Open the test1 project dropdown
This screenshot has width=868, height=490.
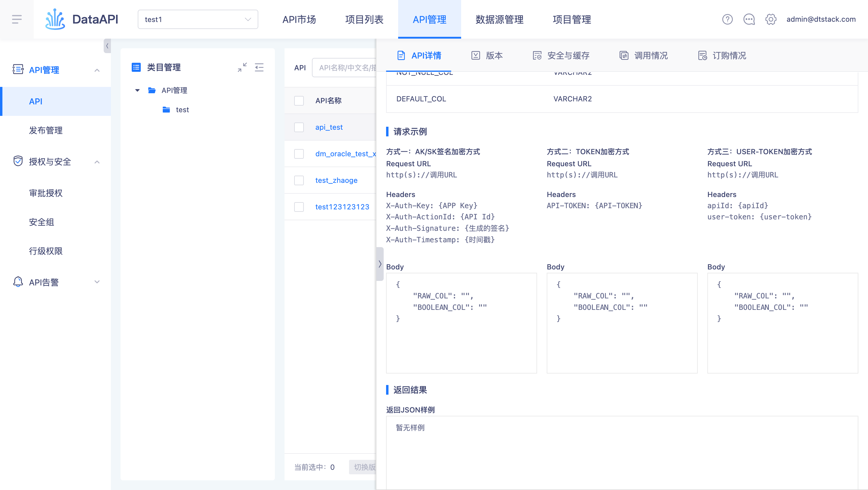click(198, 19)
